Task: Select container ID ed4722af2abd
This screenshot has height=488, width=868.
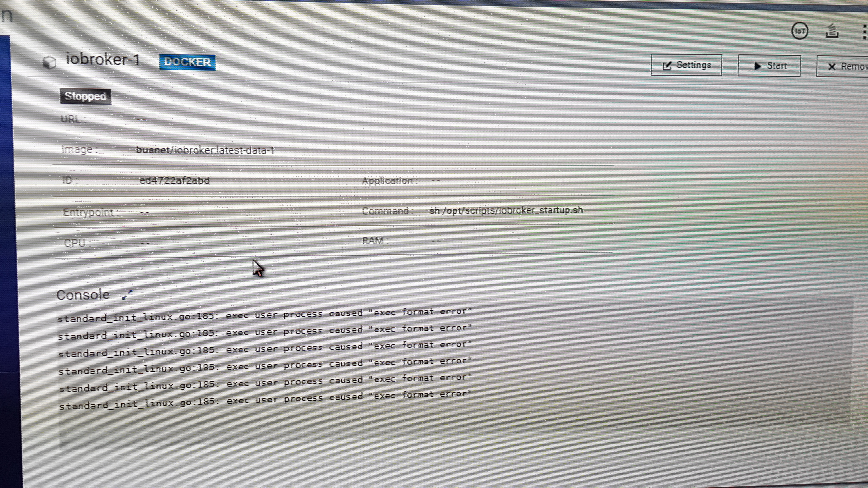Action: coord(174,181)
